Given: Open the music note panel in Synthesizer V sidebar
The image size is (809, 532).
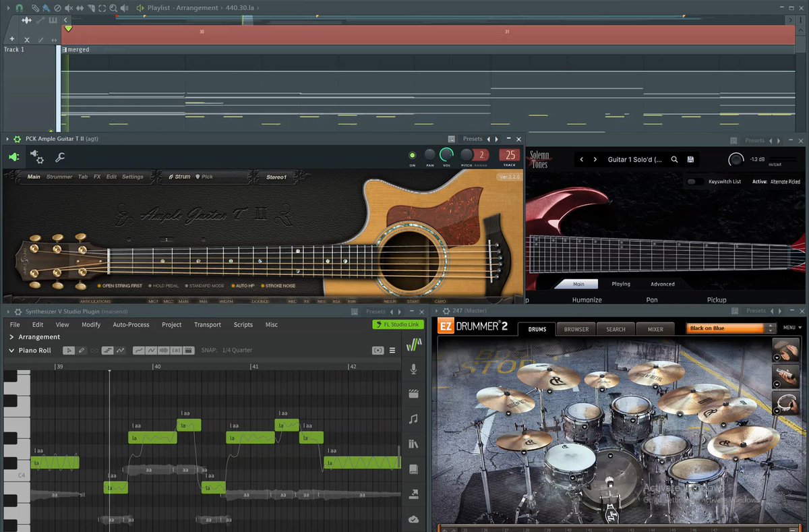Looking at the screenshot, I should 413,419.
